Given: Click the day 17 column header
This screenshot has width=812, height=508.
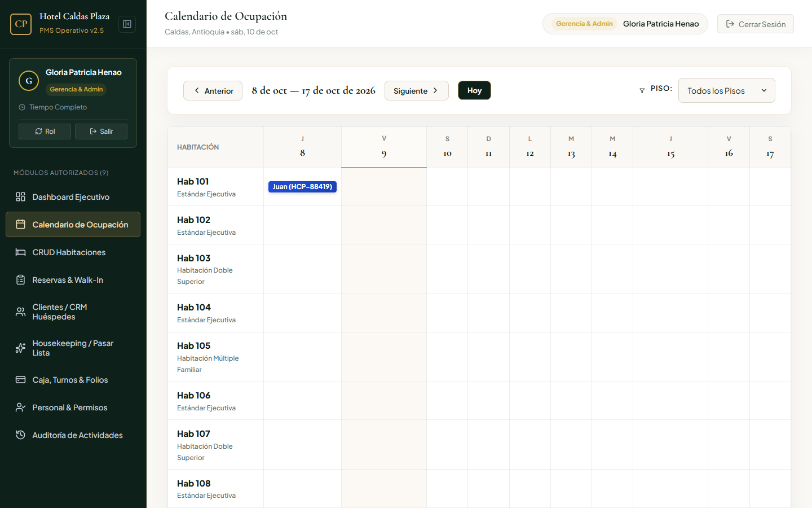Looking at the screenshot, I should click(770, 147).
